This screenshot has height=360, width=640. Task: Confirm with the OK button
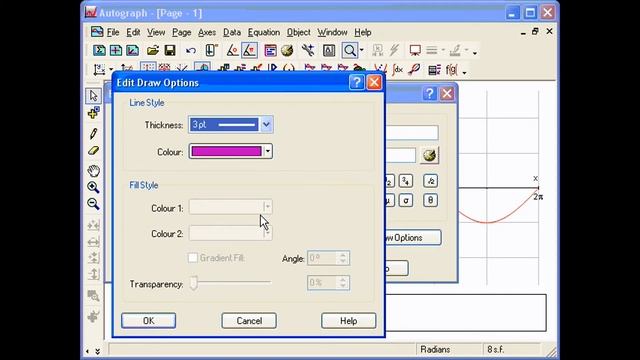point(149,321)
